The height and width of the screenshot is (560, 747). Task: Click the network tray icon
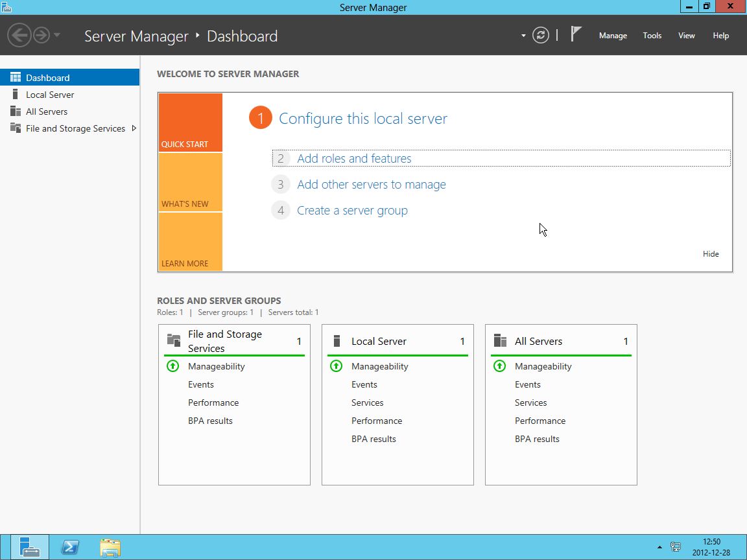(675, 546)
